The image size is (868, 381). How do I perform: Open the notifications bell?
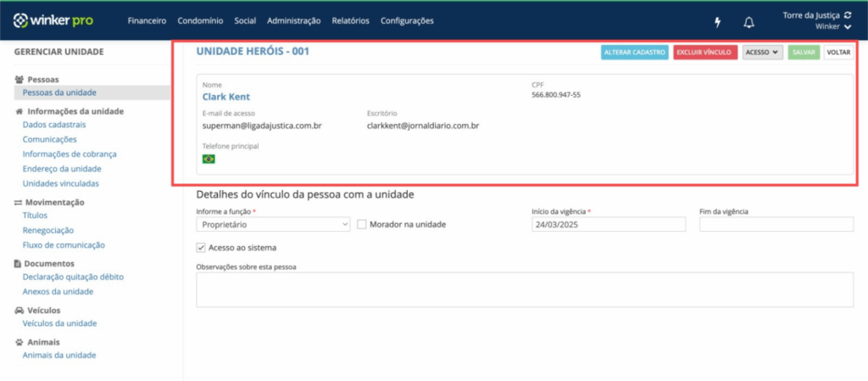(x=749, y=22)
